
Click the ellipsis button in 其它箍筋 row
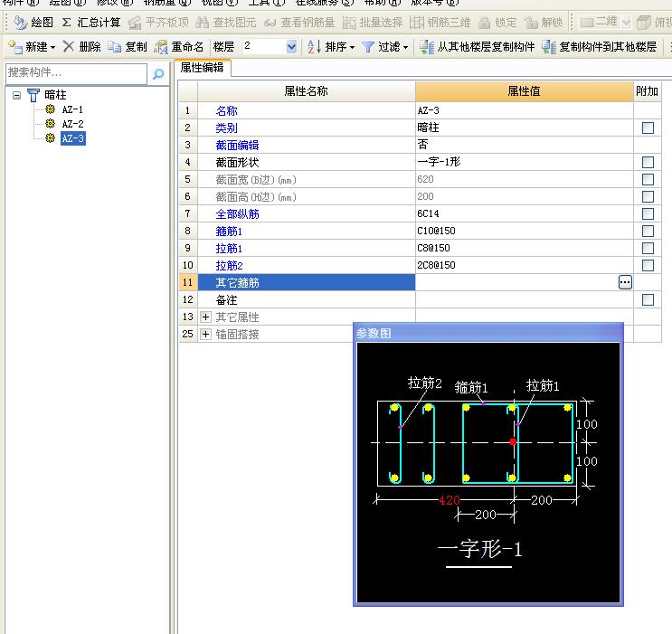click(625, 283)
